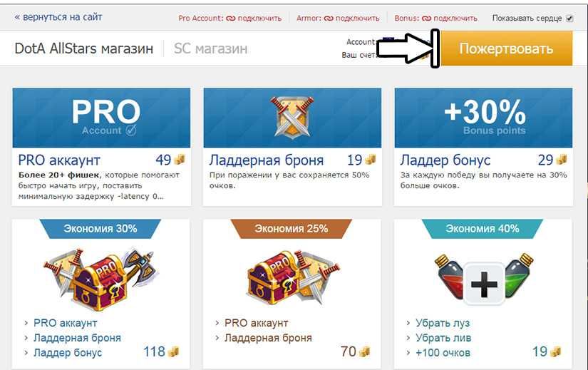Screen dimensions: 588x370
Task: Click the +30% Bonus points banner
Action: click(x=483, y=118)
